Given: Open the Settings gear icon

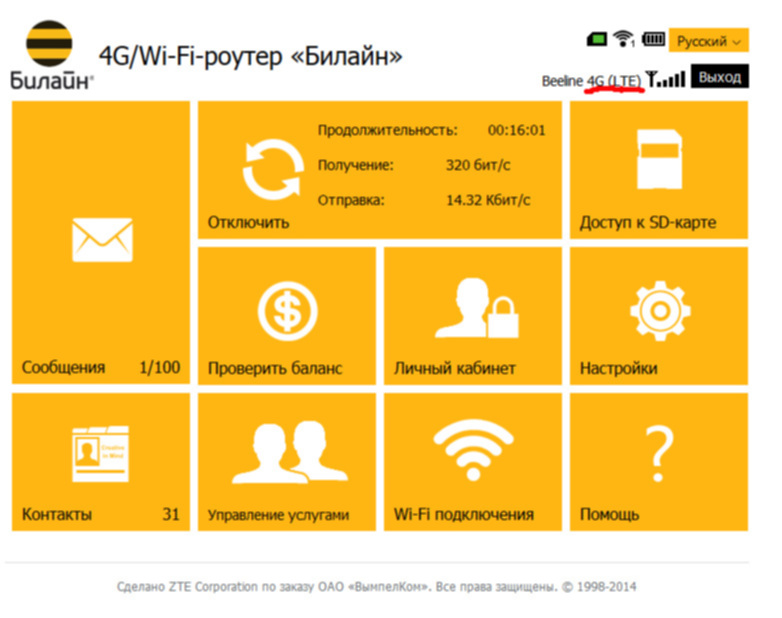Looking at the screenshot, I should click(660, 311).
